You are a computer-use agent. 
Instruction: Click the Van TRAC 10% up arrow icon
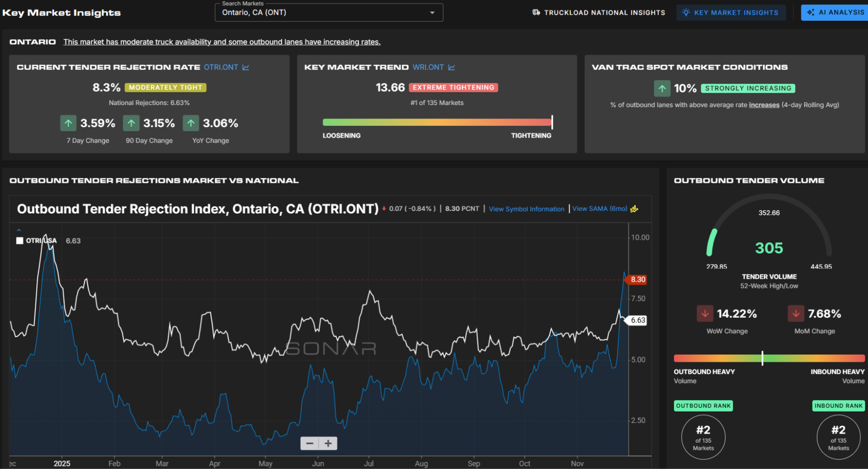tap(662, 89)
